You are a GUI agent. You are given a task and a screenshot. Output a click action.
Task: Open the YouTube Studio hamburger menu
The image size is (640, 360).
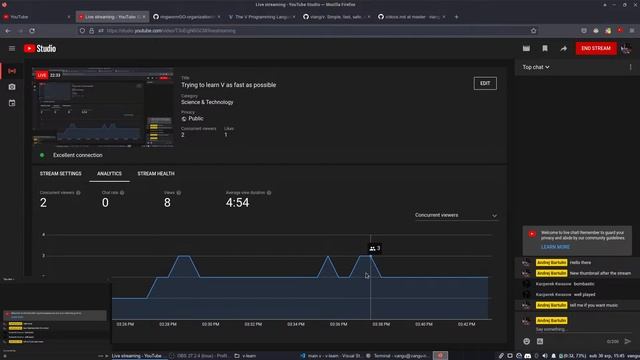(x=12, y=49)
